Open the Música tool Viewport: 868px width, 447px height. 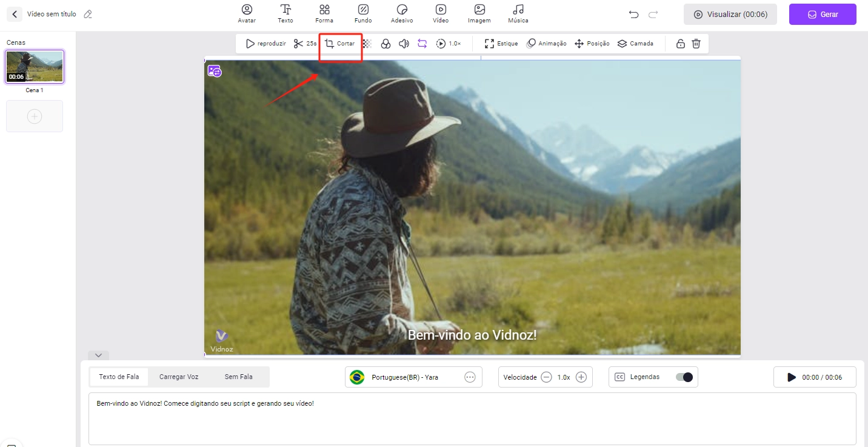518,13
